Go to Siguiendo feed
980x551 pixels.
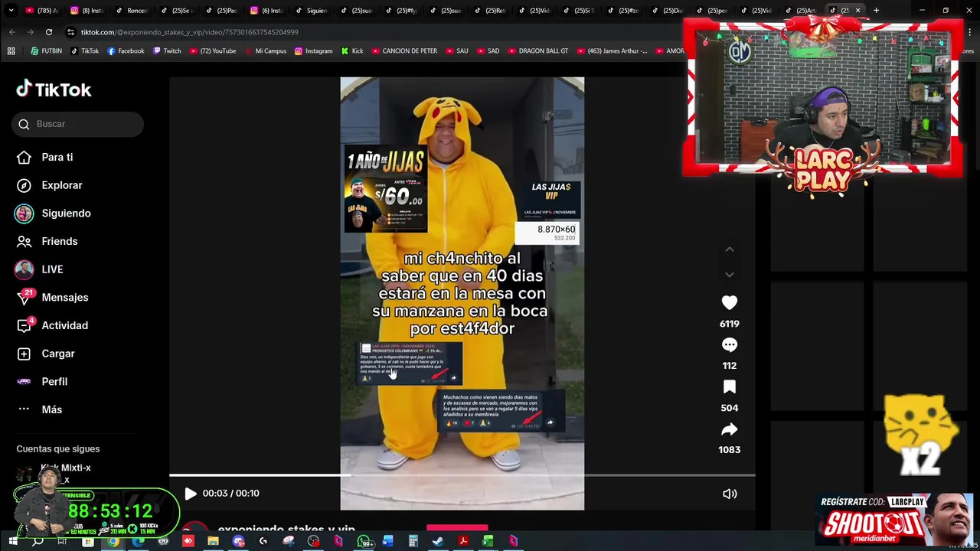pos(54,214)
